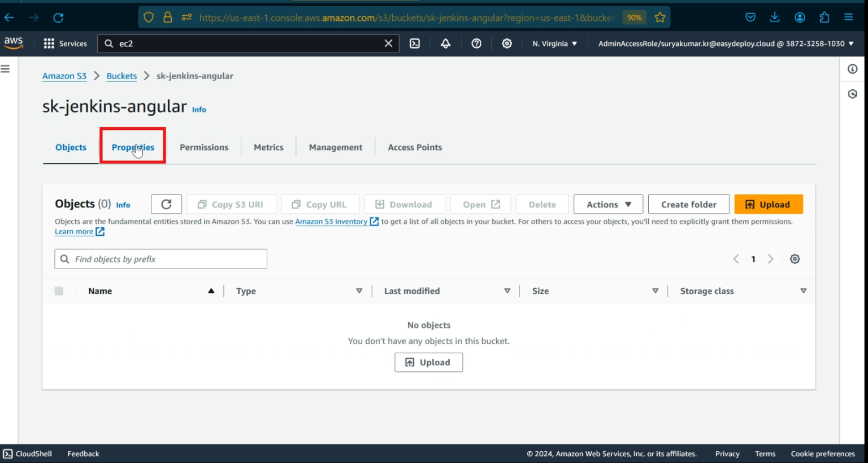
Task: Toggle the Name column sort arrow
Action: click(x=211, y=291)
